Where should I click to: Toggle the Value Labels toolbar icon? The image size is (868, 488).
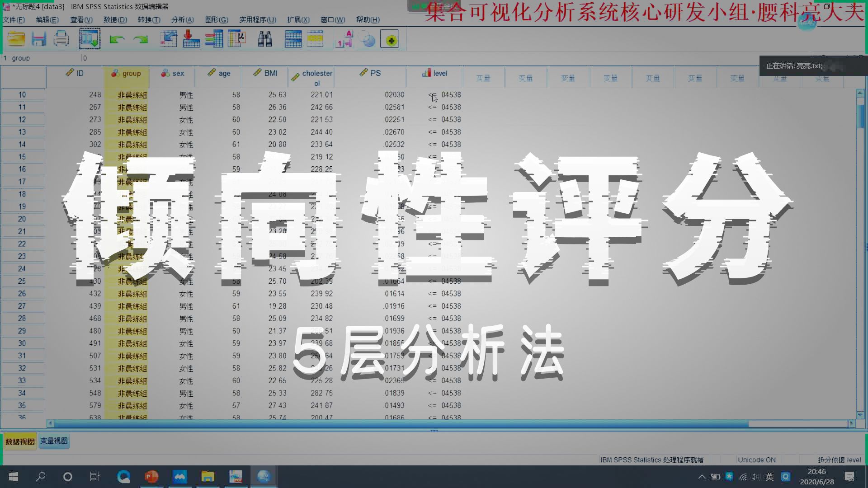344,39
